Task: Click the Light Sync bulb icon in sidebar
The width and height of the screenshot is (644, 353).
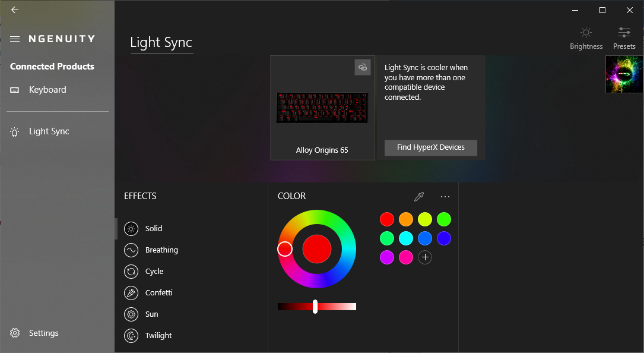Action: 15,132
